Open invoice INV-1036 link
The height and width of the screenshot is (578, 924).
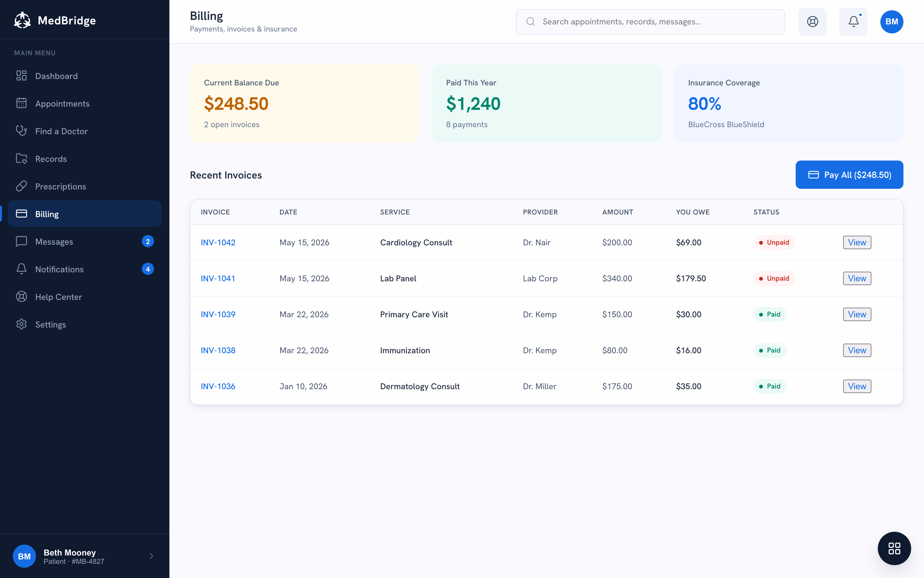pyautogui.click(x=218, y=386)
